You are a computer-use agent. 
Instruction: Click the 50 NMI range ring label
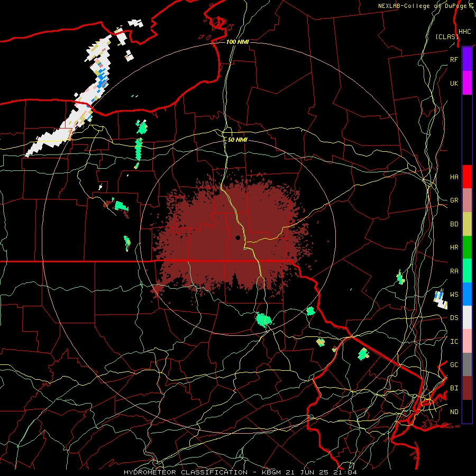click(237, 140)
